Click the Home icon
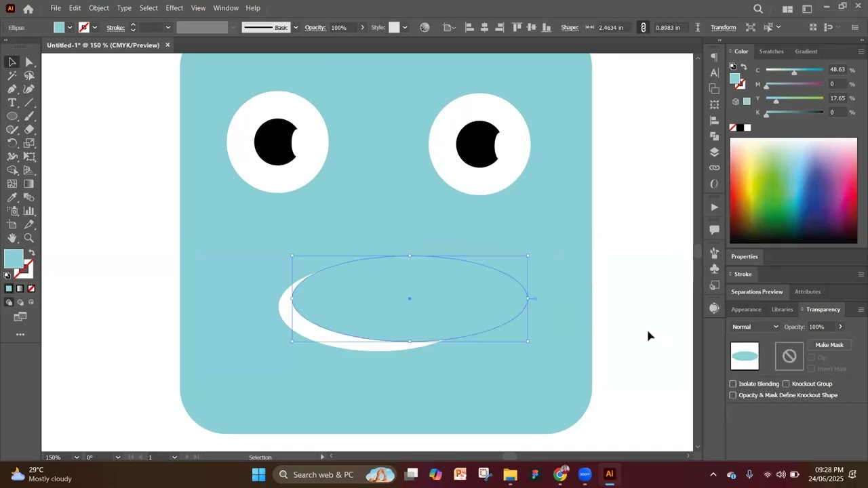 (28, 9)
